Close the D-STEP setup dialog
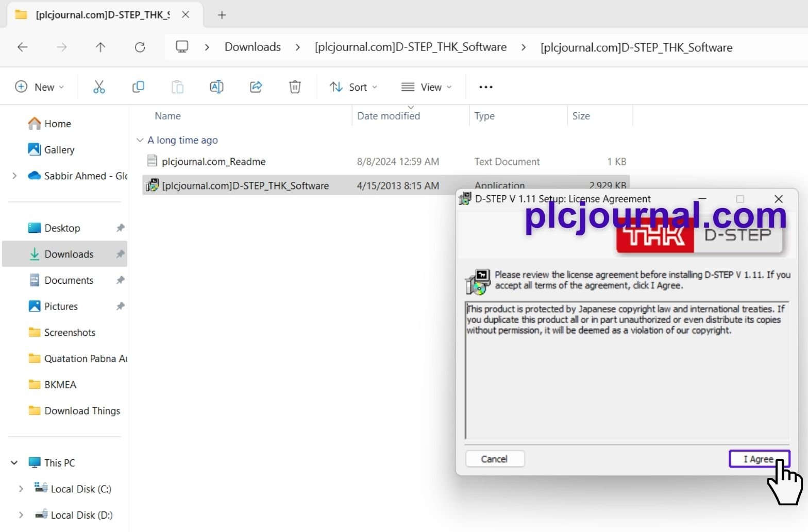808x532 pixels. [779, 199]
